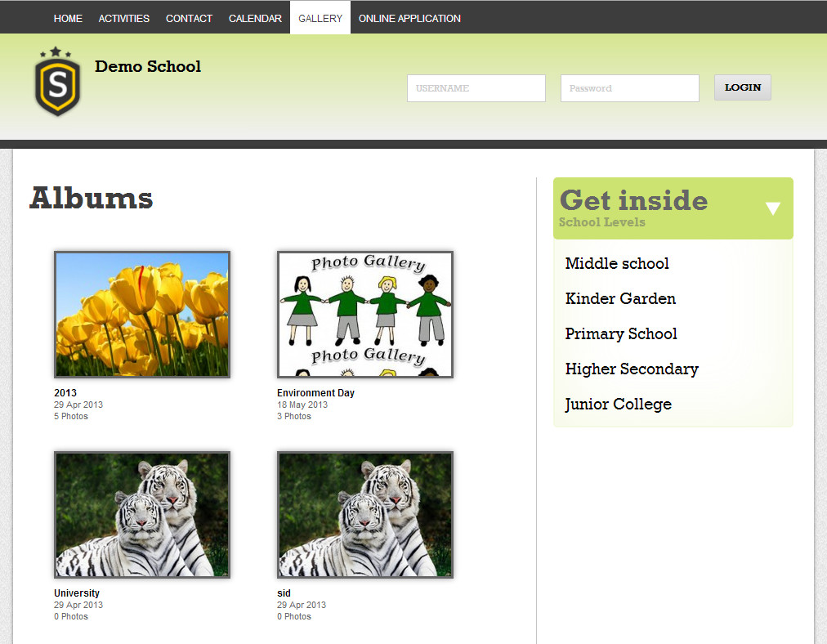Open the Middle school level link
Image resolution: width=827 pixels, height=644 pixels.
[x=617, y=263]
